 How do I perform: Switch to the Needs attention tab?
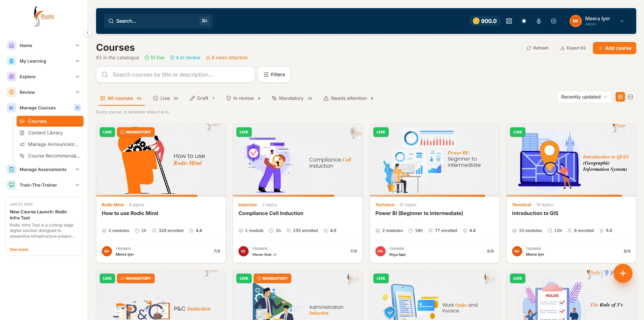(x=348, y=98)
